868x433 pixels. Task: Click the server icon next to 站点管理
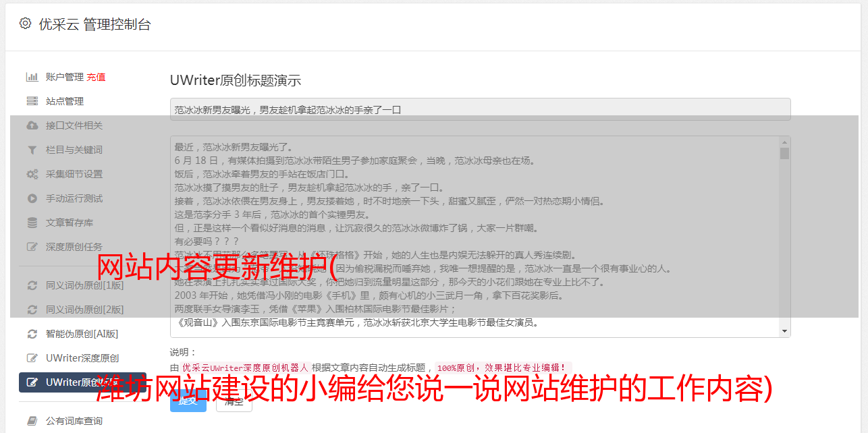(32, 101)
